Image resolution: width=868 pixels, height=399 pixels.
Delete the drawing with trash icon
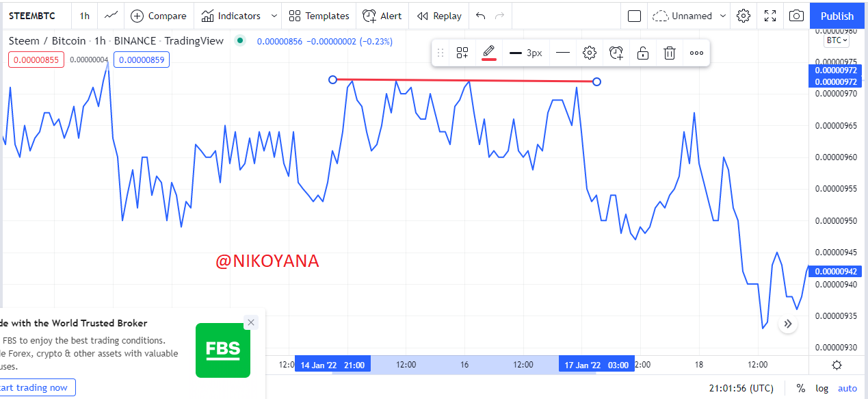tap(670, 53)
